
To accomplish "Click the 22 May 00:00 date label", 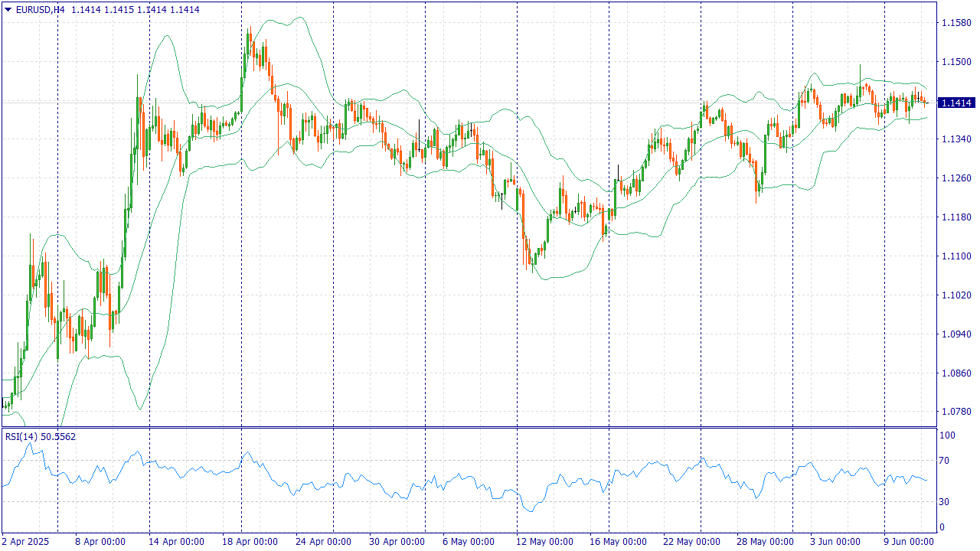I will click(691, 542).
